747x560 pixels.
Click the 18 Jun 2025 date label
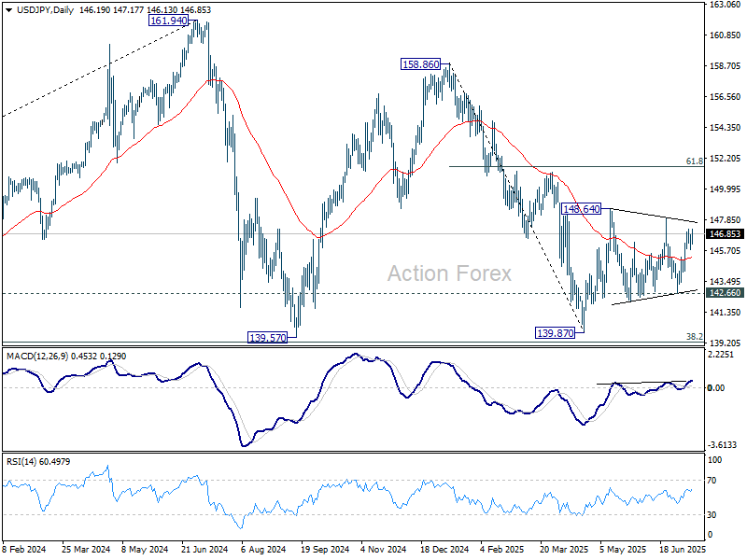(683, 549)
